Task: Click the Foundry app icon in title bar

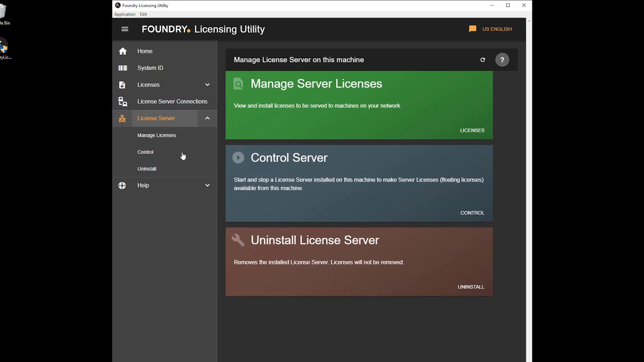Action: coord(118,5)
